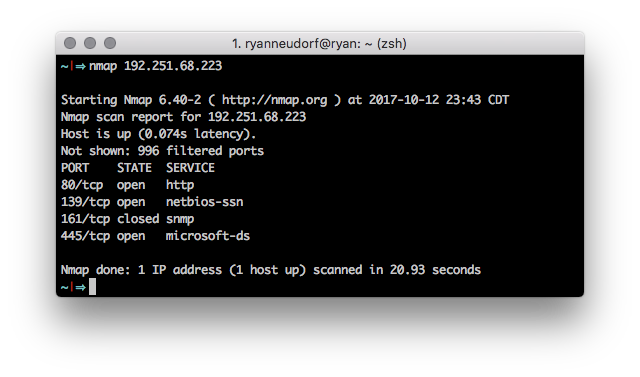Click the microsoft-ds service name

point(208,236)
